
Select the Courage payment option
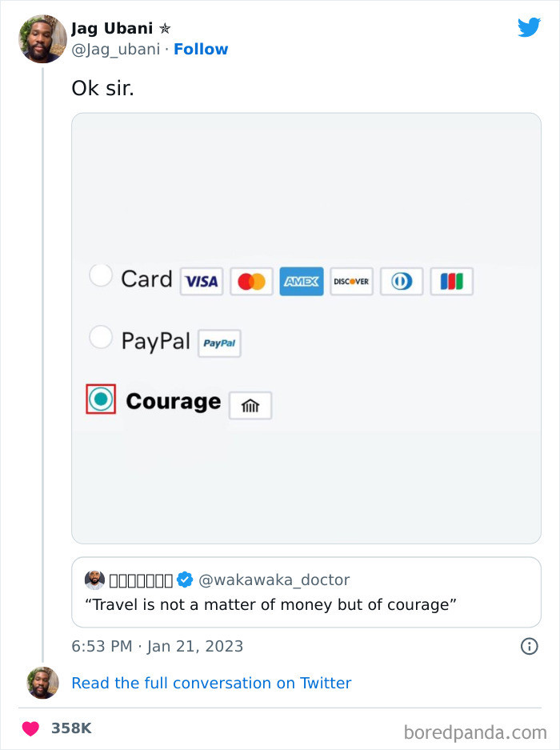[x=102, y=399]
